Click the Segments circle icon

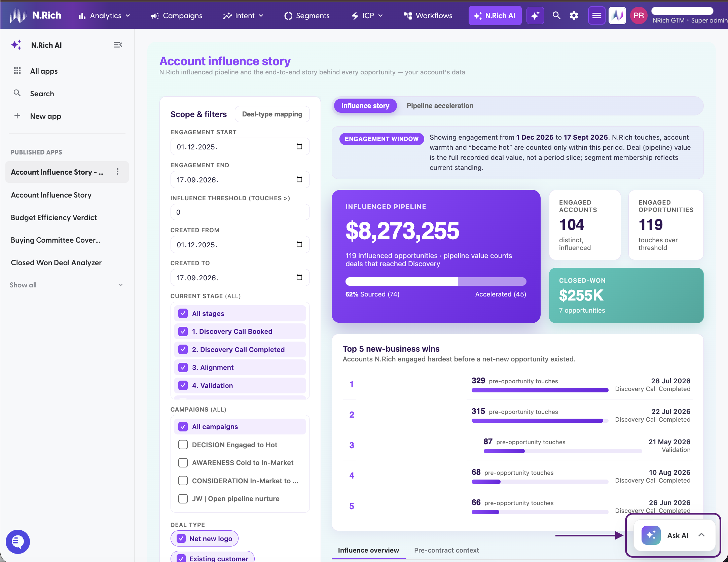[x=288, y=16]
